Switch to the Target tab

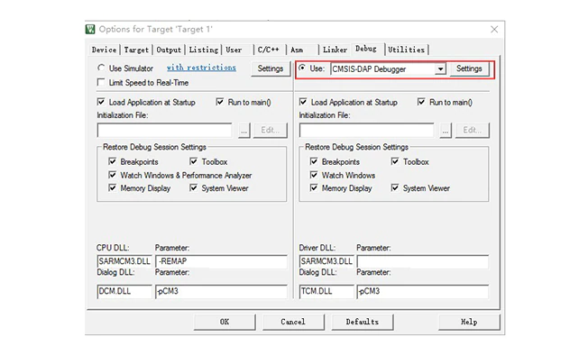click(136, 50)
